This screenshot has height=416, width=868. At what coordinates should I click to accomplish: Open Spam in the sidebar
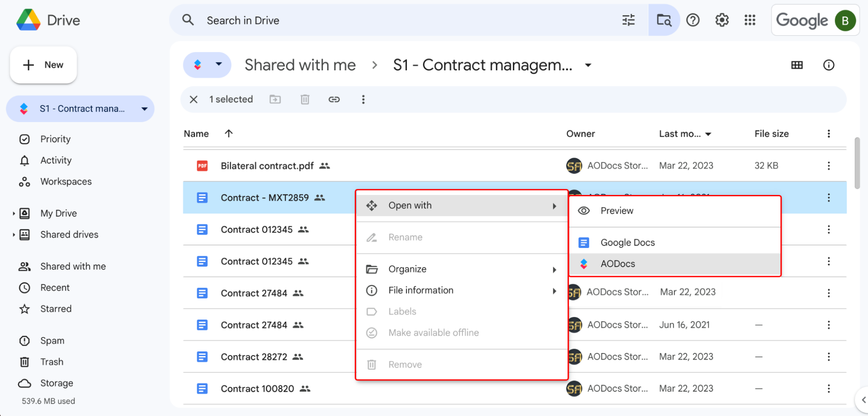click(x=52, y=340)
